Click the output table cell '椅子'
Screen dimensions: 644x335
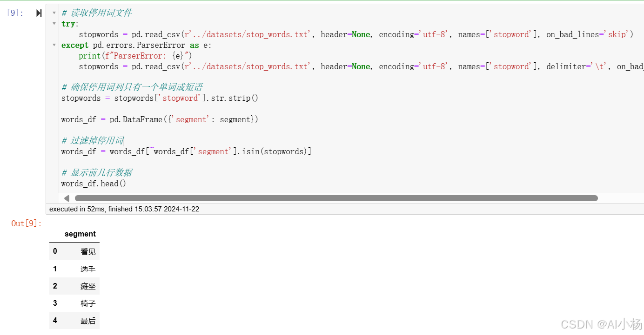tap(88, 303)
